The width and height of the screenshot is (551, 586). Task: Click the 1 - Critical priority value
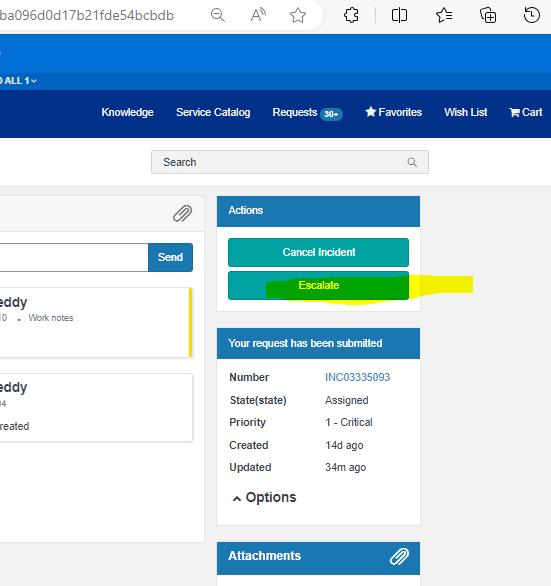coord(349,422)
